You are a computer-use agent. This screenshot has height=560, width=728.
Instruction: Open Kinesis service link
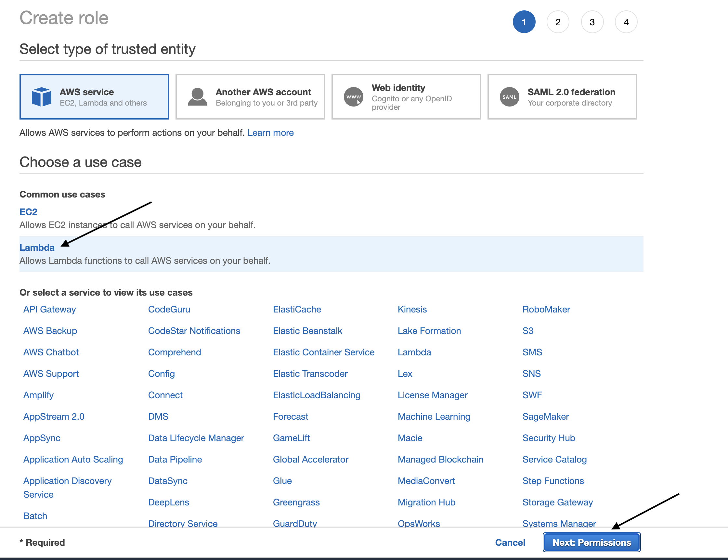(412, 309)
